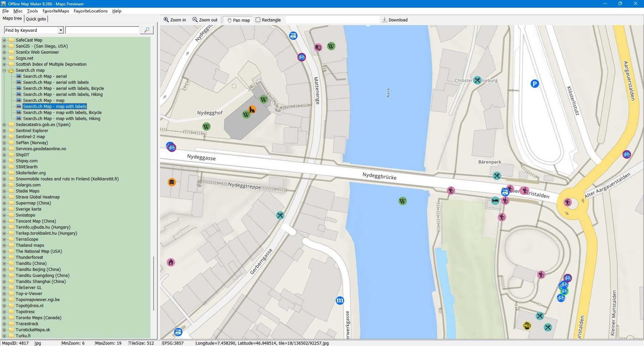Open the Help menu
The height and width of the screenshot is (346, 644).
(x=117, y=11)
